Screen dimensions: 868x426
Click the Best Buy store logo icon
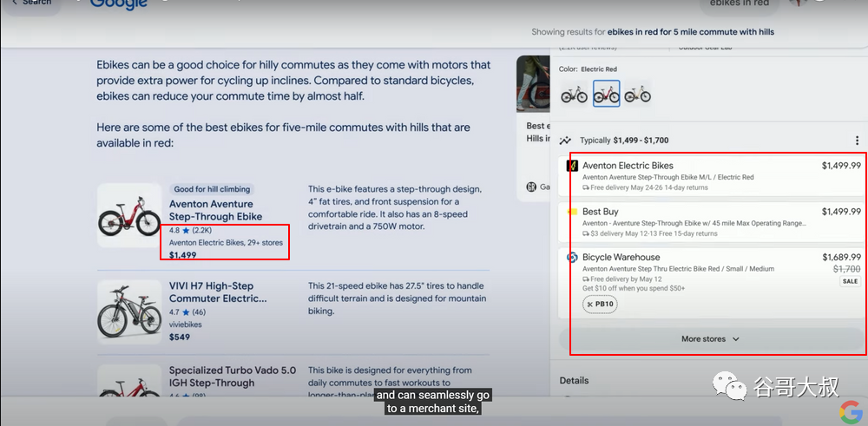(572, 212)
